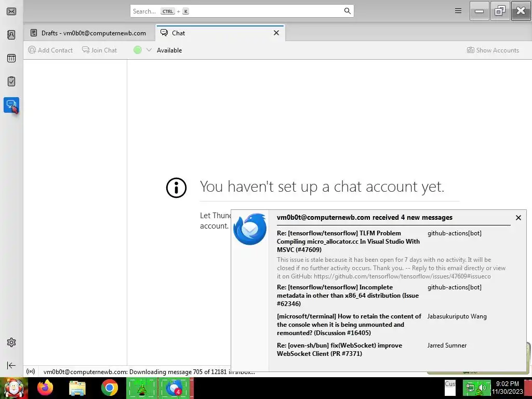The width and height of the screenshot is (532, 399).
Task: Open File Explorer from the taskbar
Action: [x=77, y=388]
